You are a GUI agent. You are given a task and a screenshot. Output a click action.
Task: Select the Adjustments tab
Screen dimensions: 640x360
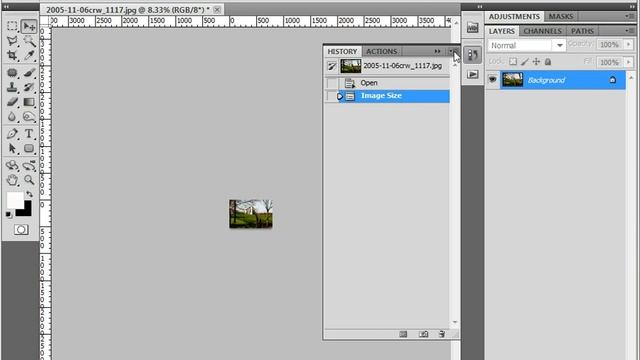click(514, 16)
